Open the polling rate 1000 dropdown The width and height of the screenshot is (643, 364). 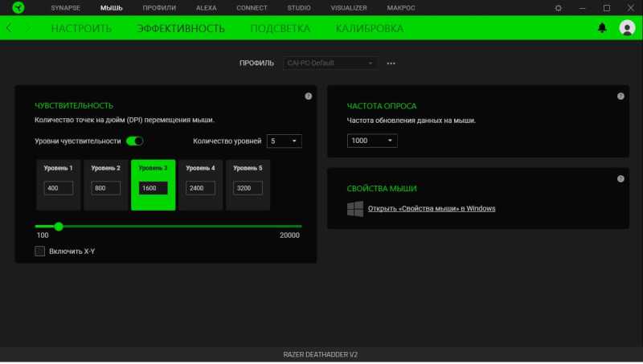[x=372, y=141]
